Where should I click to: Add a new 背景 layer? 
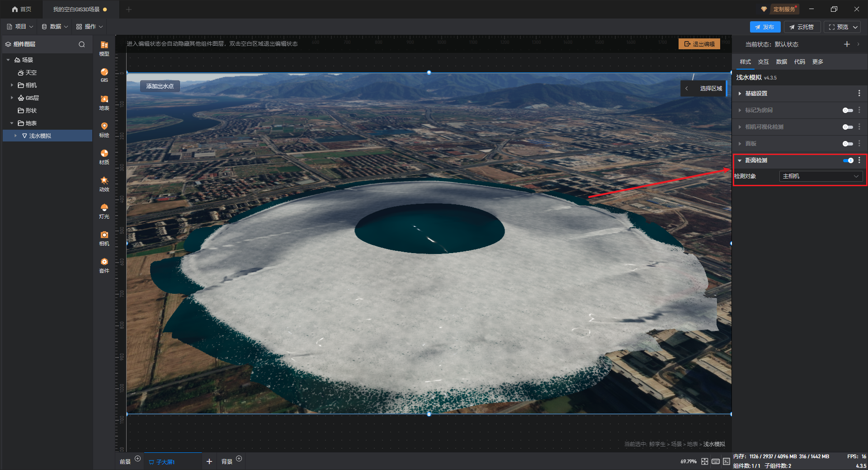tap(239, 458)
